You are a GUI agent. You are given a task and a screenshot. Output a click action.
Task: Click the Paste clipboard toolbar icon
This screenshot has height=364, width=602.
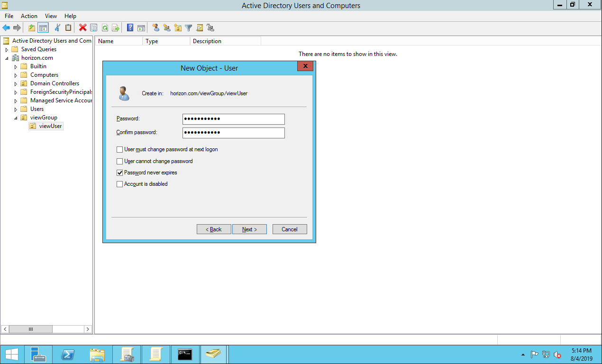pos(68,28)
